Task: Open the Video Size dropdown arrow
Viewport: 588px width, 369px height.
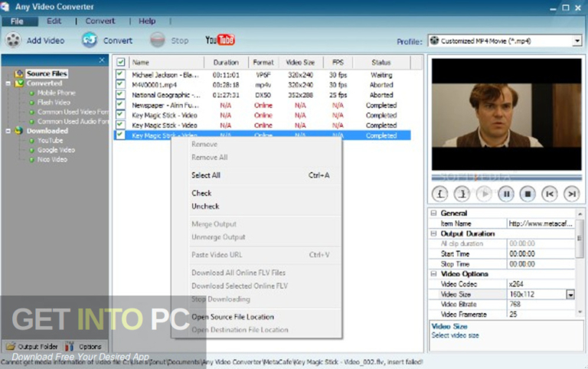Action: tap(570, 295)
